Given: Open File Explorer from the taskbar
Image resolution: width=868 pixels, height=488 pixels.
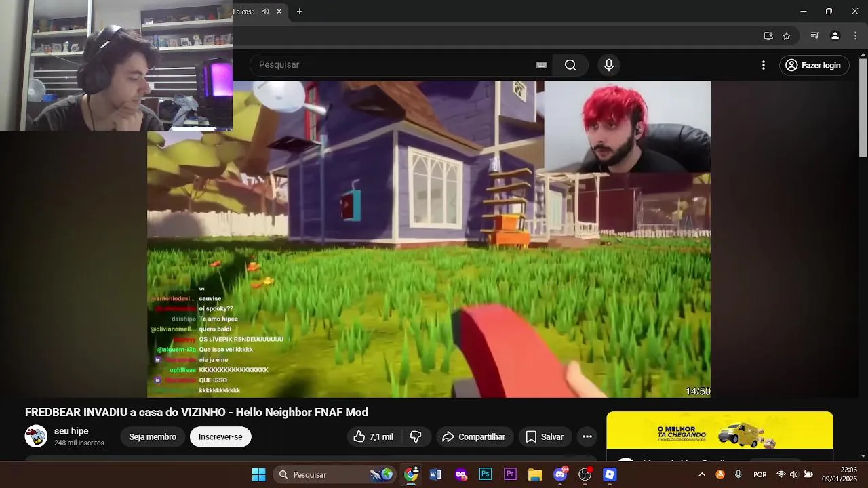Looking at the screenshot, I should pyautogui.click(x=535, y=474).
